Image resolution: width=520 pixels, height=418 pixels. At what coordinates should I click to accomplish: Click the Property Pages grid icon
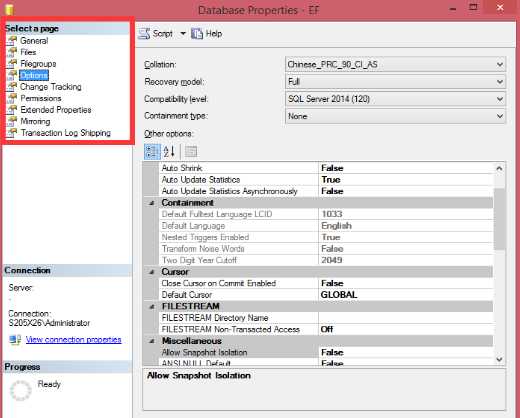point(191,152)
